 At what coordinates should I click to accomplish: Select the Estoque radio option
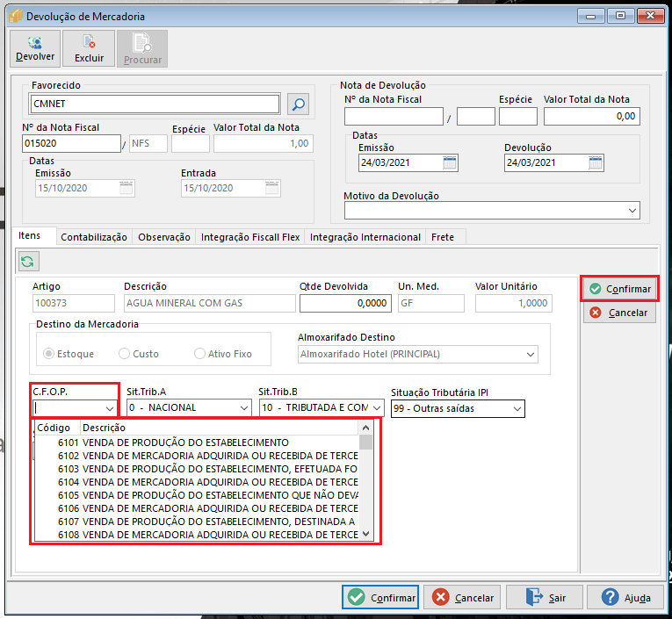tap(69, 354)
